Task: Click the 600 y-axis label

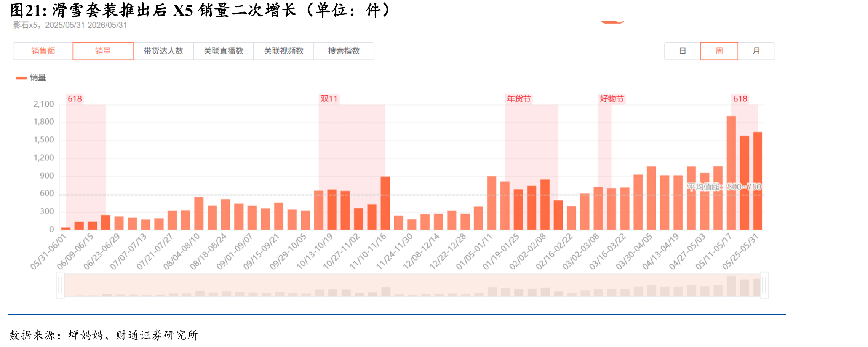Action: (47, 193)
